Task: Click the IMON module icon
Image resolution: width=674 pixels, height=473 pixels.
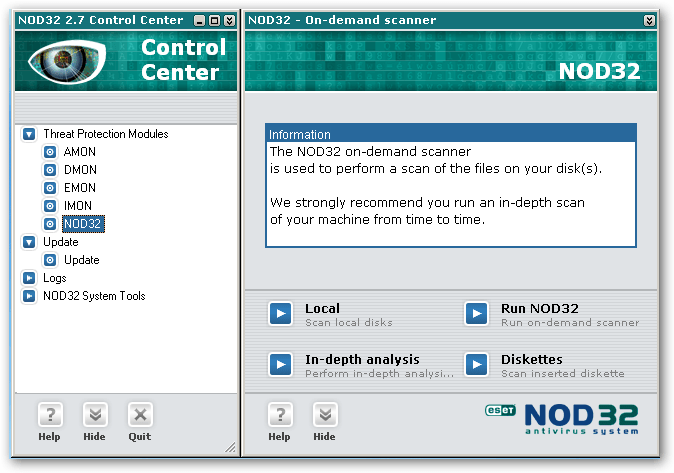Action: (x=50, y=206)
